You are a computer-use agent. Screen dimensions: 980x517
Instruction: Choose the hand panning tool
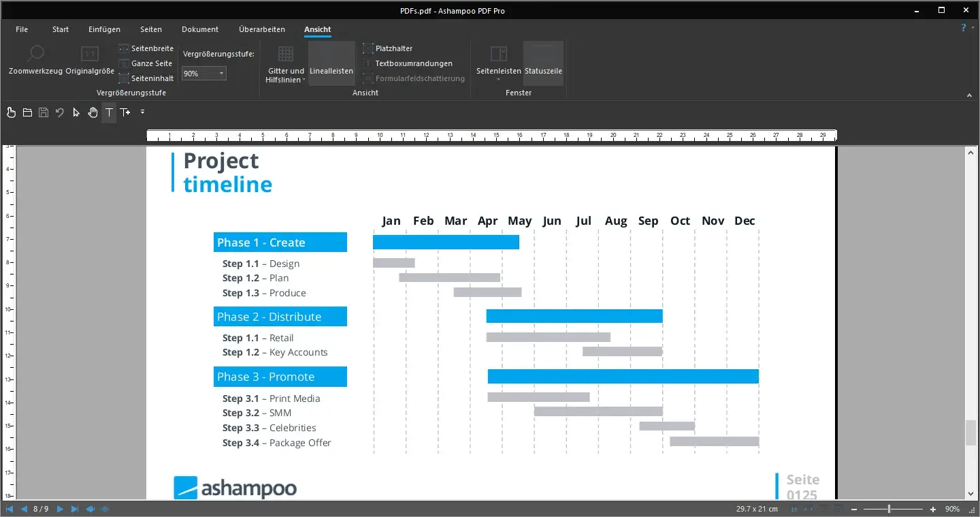93,112
